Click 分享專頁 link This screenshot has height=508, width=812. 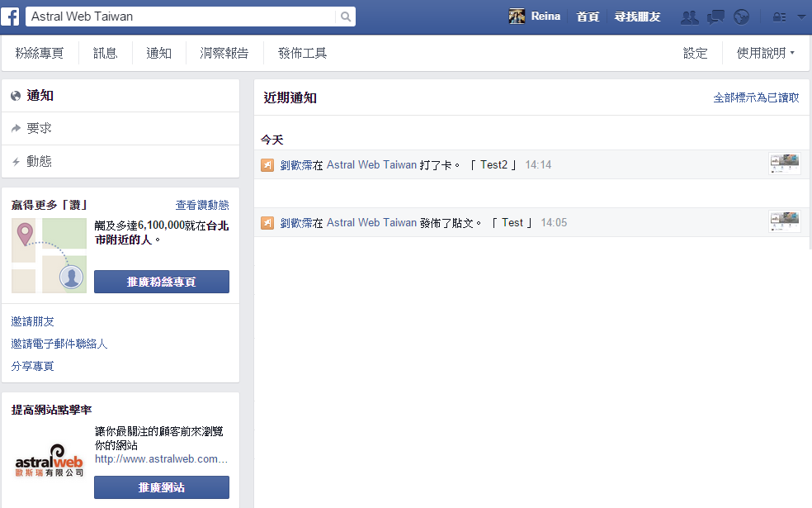click(x=33, y=366)
